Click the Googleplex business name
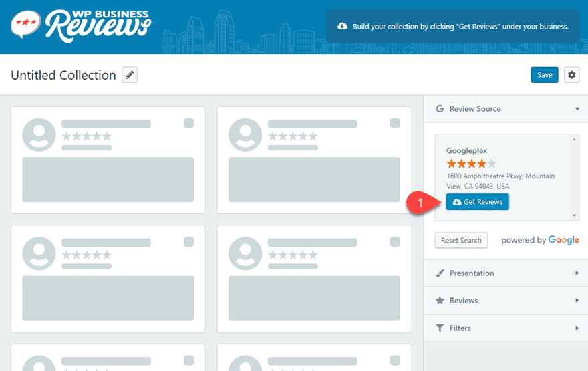Viewport: 588px width, 371px height. pyautogui.click(x=466, y=151)
